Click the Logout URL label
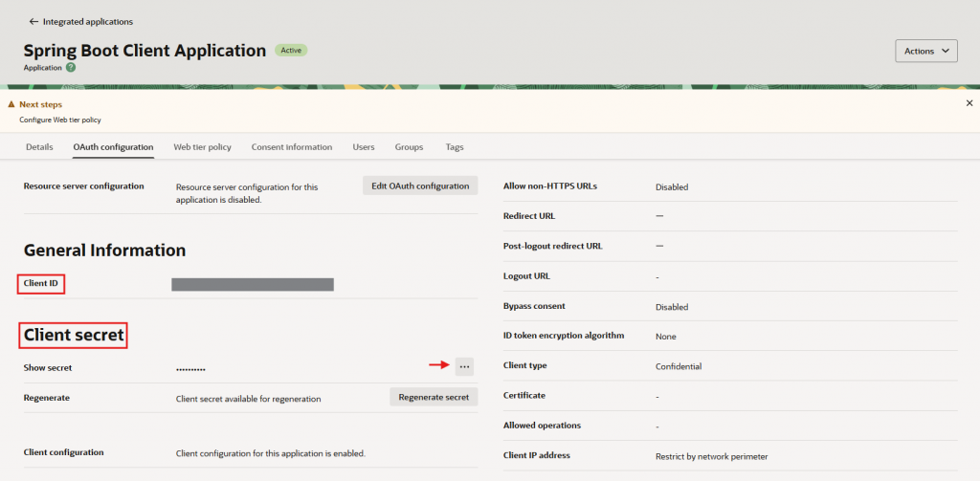This screenshot has height=481, width=980. click(x=526, y=276)
